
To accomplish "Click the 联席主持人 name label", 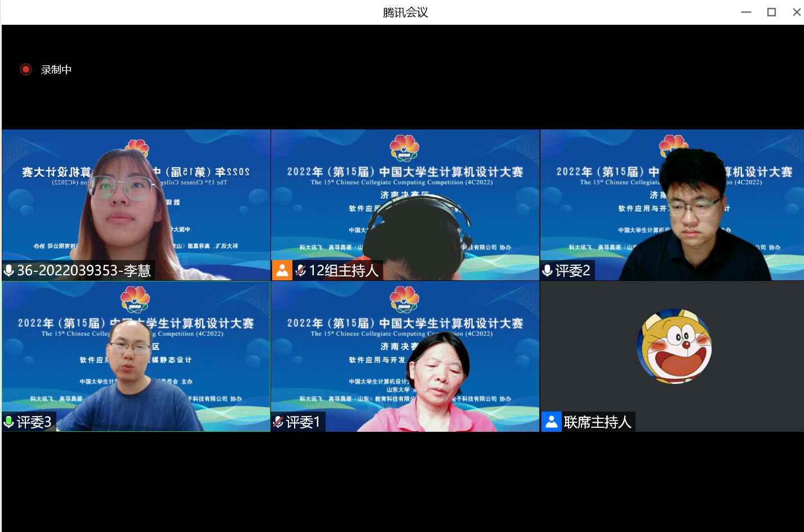I will [x=597, y=422].
